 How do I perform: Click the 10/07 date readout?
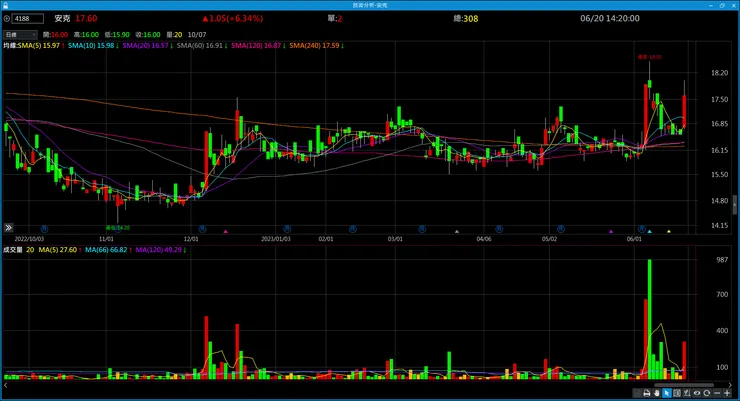click(197, 34)
